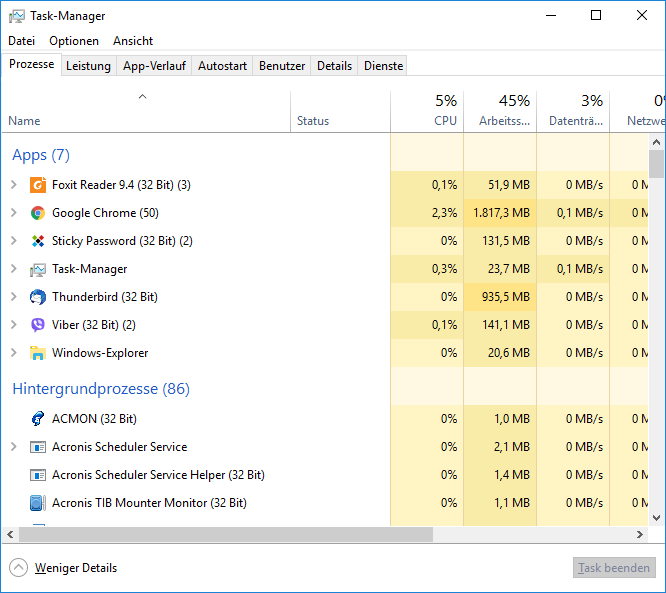Image resolution: width=666 pixels, height=593 pixels.
Task: Switch to the Dienste tab
Action: (383, 66)
